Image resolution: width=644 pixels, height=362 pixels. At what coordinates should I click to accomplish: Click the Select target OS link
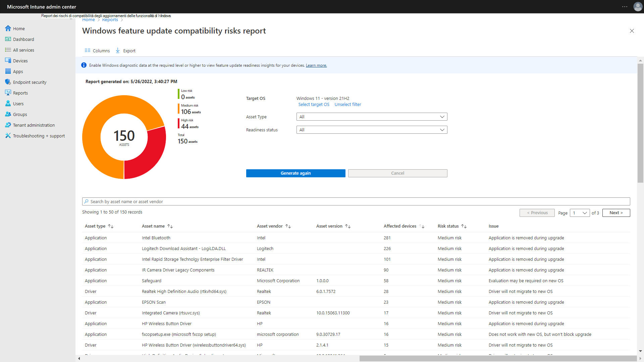pos(314,105)
